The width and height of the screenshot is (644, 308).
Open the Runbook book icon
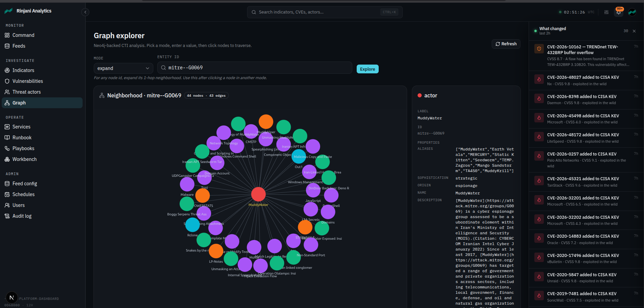pyautogui.click(x=7, y=138)
